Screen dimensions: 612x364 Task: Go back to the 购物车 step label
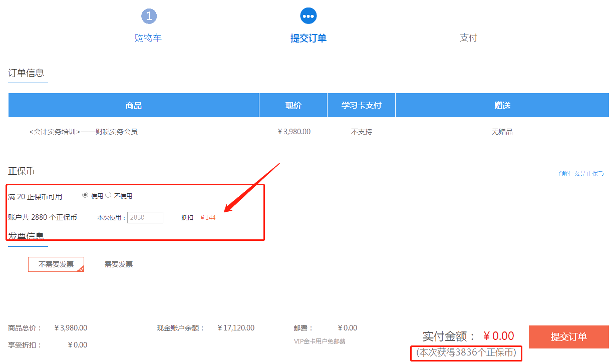pos(148,38)
